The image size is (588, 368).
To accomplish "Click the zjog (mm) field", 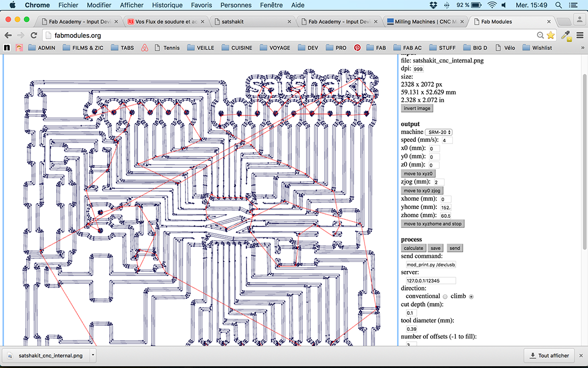I will pos(438,182).
